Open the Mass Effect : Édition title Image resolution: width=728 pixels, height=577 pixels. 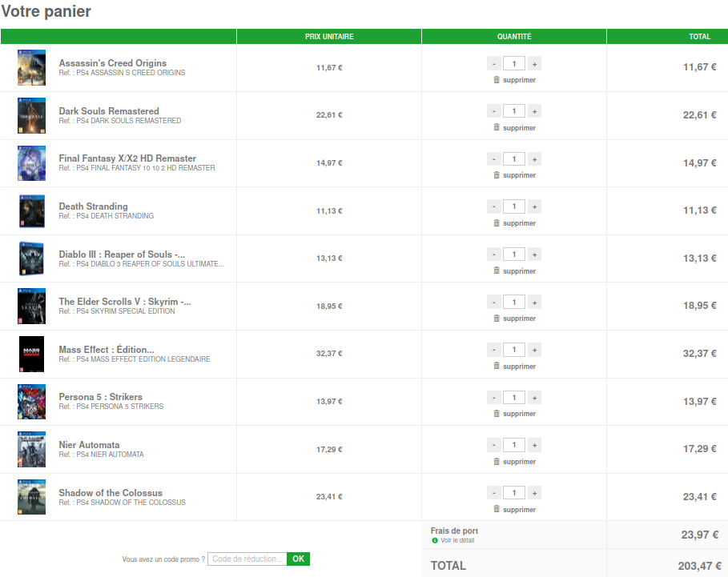107,349
